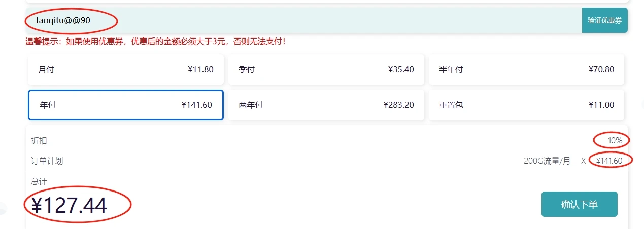Image resolution: width=644 pixels, height=229 pixels.
Task: Click the 总计 total label
Action: (x=39, y=181)
